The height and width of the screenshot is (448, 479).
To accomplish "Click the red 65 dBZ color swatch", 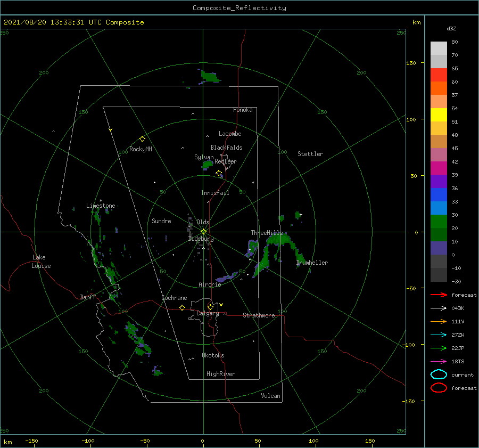I will 439,75.
